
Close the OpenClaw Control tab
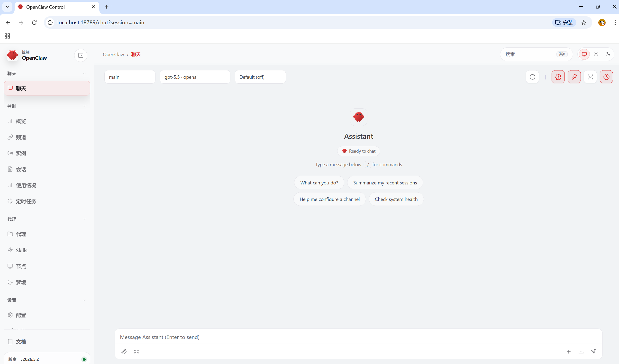tap(93, 7)
